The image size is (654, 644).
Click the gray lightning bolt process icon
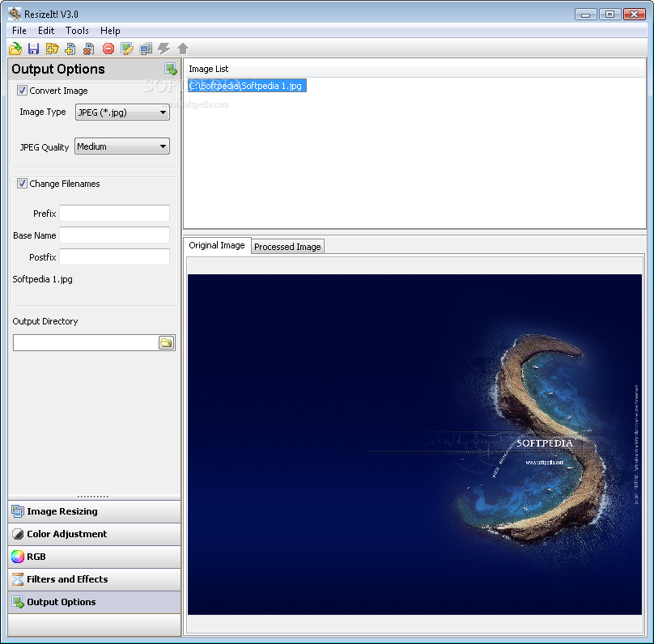[x=164, y=49]
